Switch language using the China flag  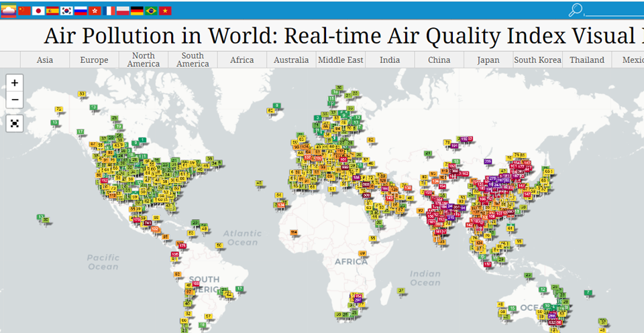click(25, 11)
